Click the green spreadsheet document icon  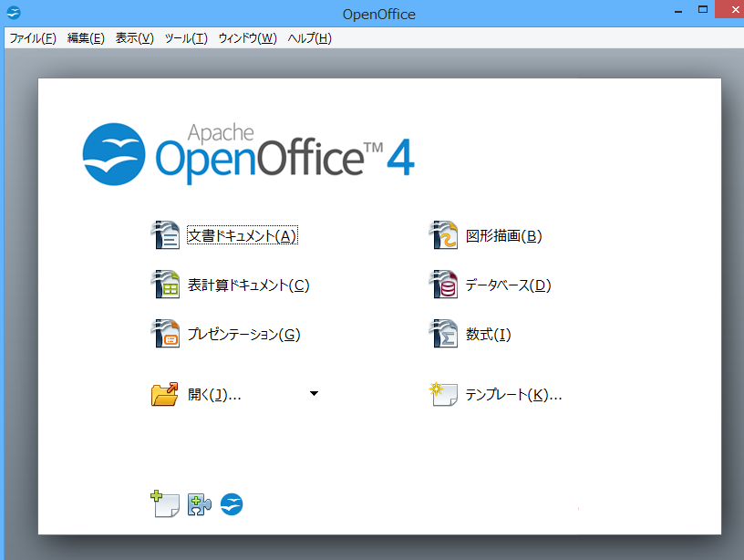point(166,285)
